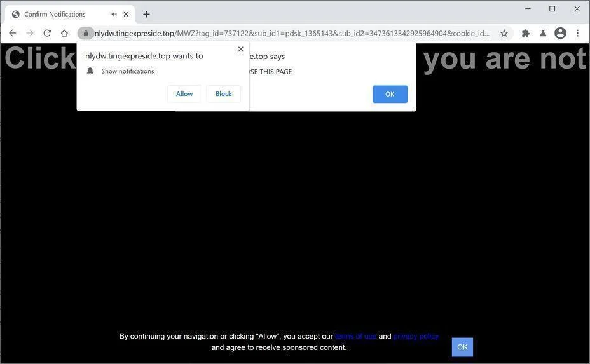
Task: Maximize the browser window
Action: (552, 8)
